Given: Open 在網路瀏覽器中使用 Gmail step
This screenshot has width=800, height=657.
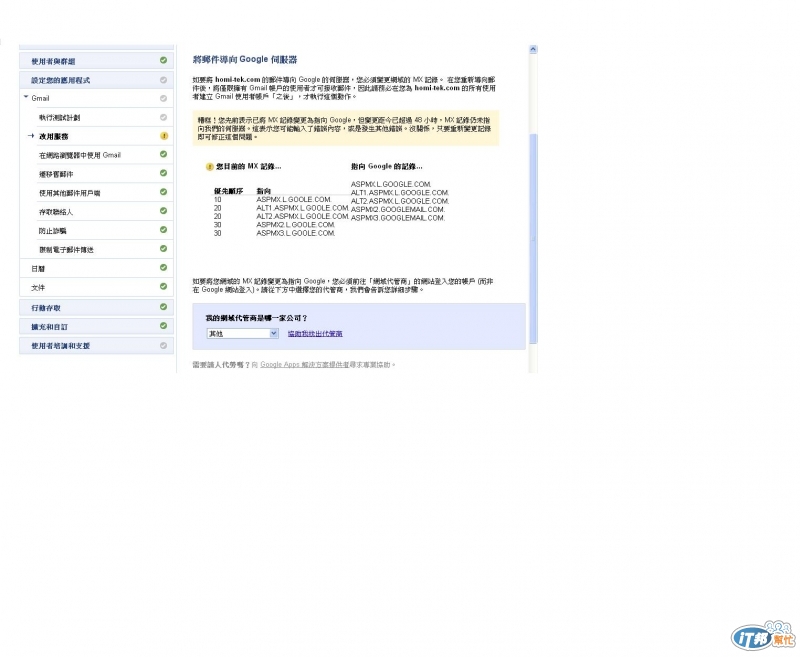Looking at the screenshot, I should (x=80, y=155).
